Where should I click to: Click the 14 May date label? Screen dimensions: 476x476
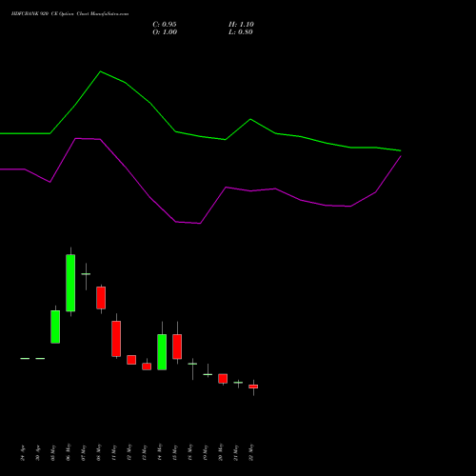[160, 452]
